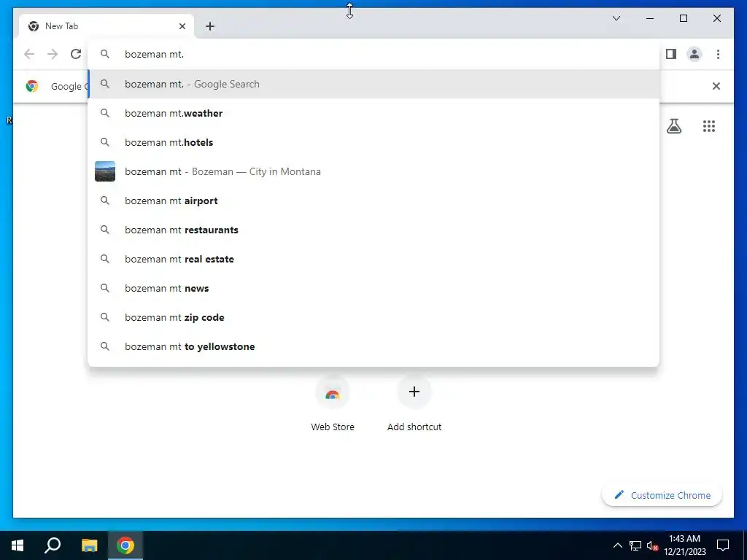This screenshot has width=747, height=560.
Task: Choose 'bozeman mt.weather' suggestion
Action: 373,113
